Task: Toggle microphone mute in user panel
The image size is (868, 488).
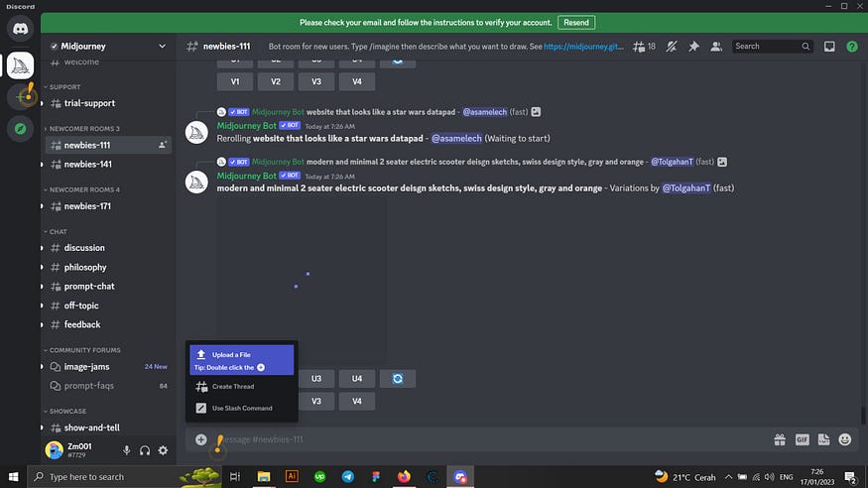Action: [x=127, y=450]
